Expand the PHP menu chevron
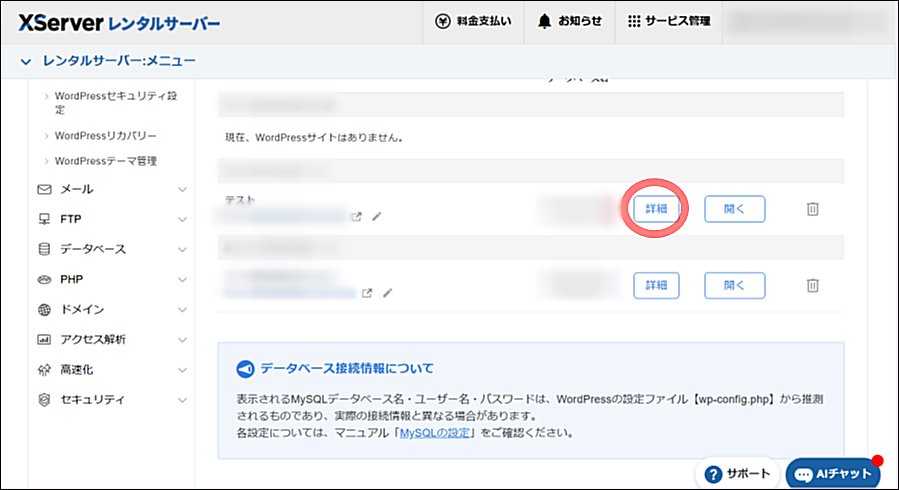Viewport: 899px width, 490px height. [x=182, y=280]
